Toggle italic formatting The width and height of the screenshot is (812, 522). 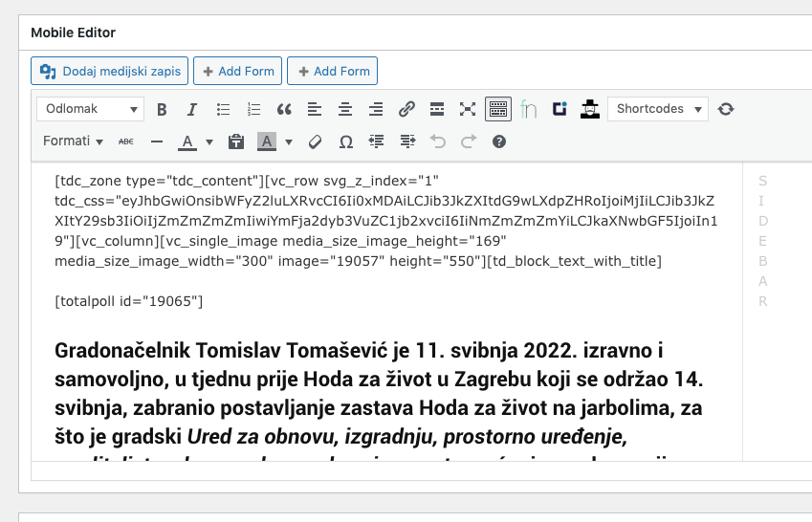(192, 109)
